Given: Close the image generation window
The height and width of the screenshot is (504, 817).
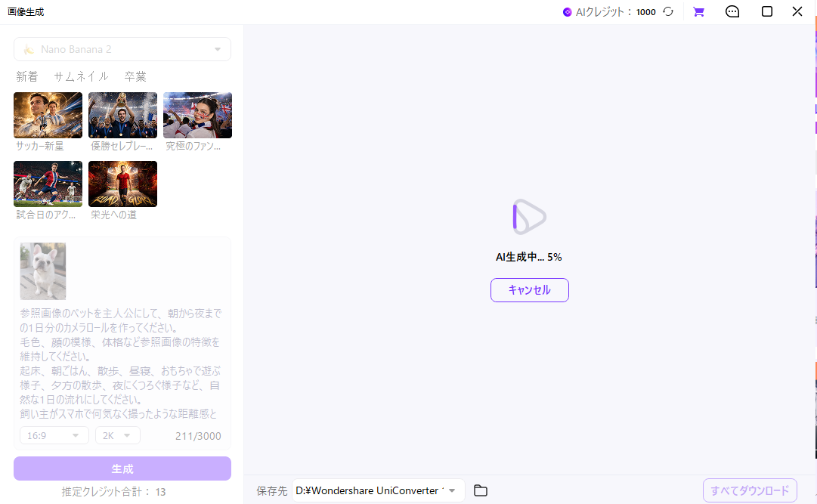Looking at the screenshot, I should tap(797, 11).
